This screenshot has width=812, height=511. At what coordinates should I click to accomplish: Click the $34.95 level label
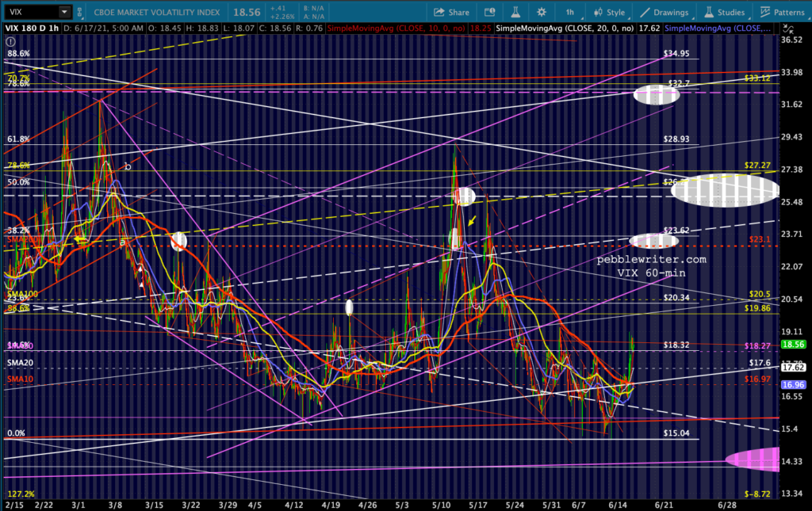click(x=676, y=53)
